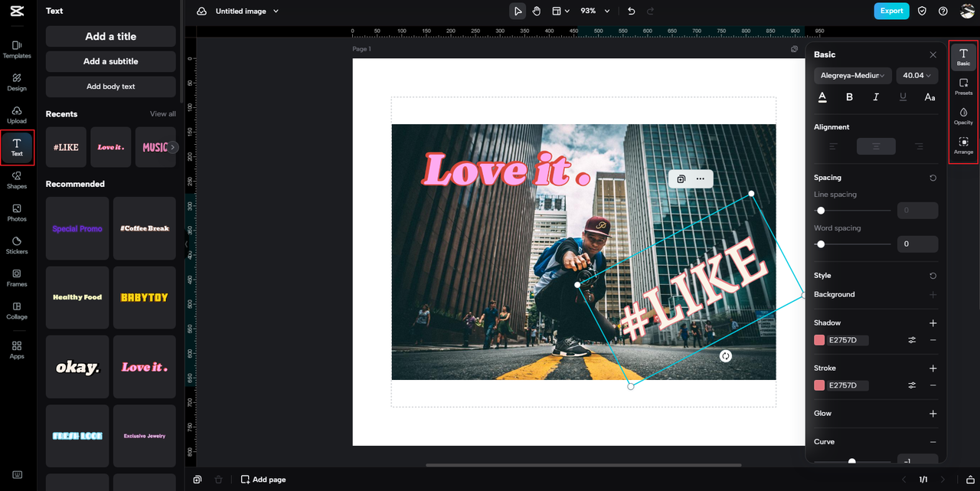Image resolution: width=980 pixels, height=491 pixels.
Task: Open the help question mark
Action: (943, 11)
